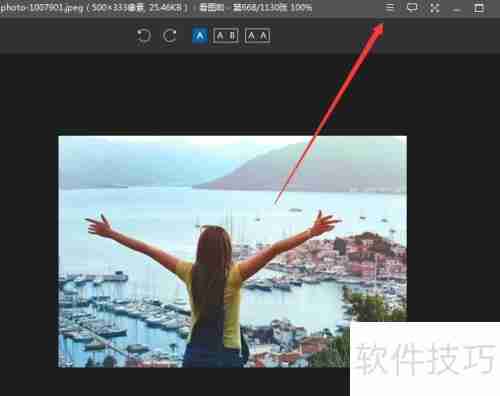Select the single image view mode
This screenshot has width=500, height=396.
click(x=200, y=36)
